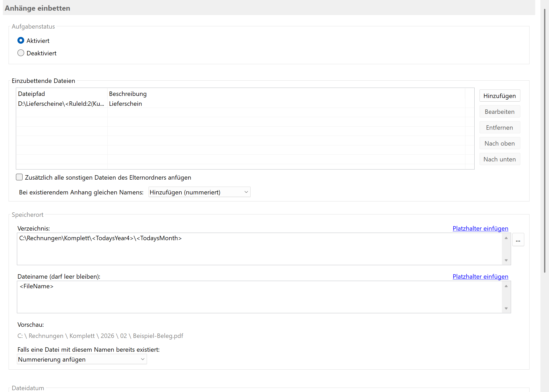Insert placeholder link for Dateiname

pos(480,276)
